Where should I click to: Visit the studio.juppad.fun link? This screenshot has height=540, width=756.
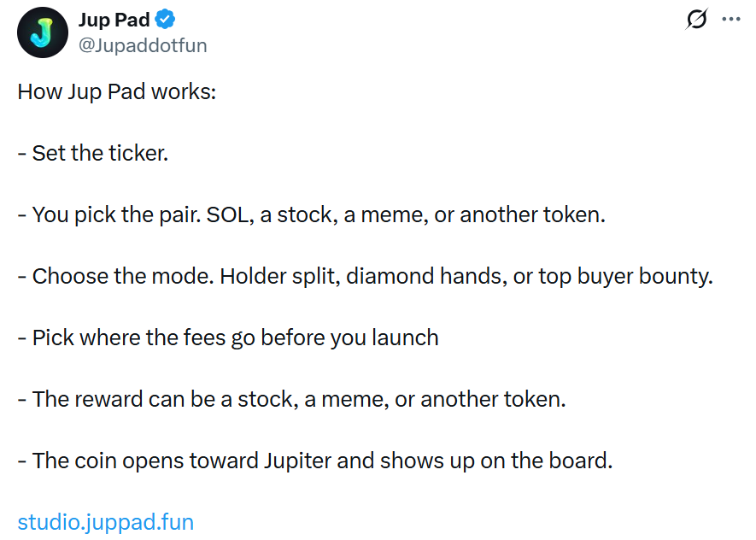pos(106,522)
